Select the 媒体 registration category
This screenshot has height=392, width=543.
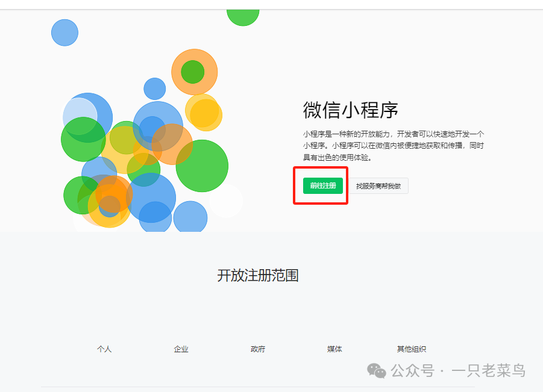pos(334,349)
